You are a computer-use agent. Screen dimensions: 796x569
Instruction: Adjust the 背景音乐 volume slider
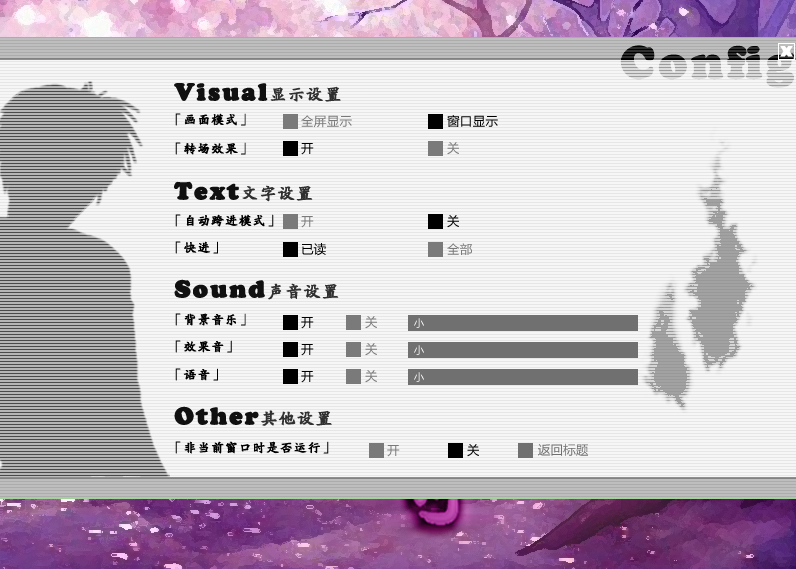coord(523,323)
